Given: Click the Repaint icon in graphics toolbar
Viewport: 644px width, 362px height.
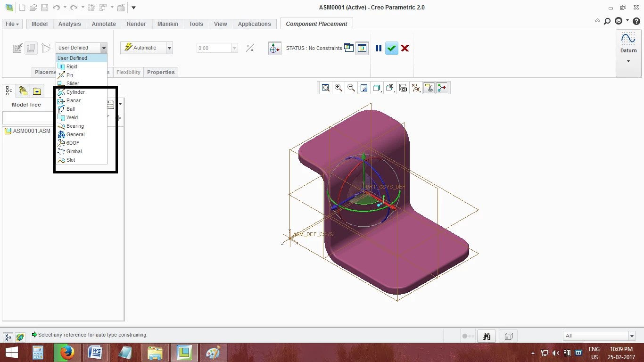Looking at the screenshot, I should [364, 88].
